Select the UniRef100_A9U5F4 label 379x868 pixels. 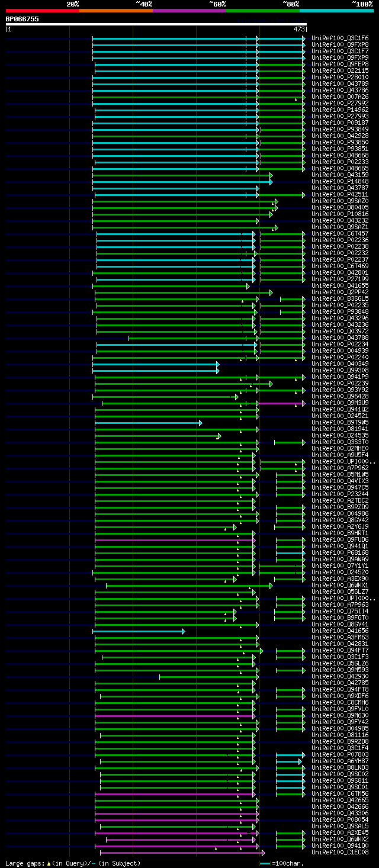click(x=340, y=455)
